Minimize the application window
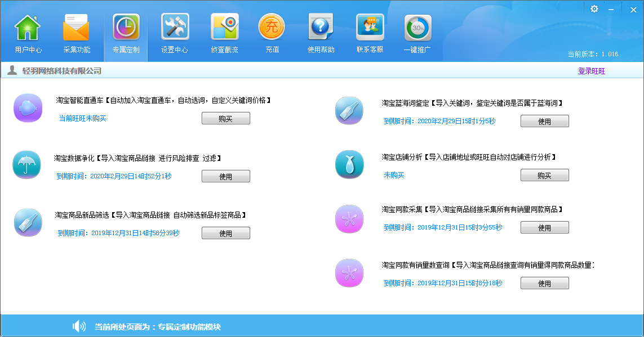This screenshot has width=644, height=337. [611, 9]
